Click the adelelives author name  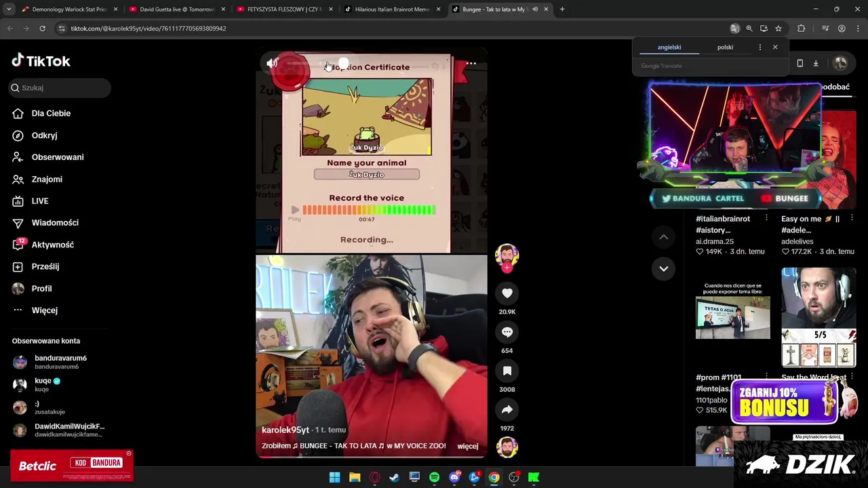click(x=797, y=241)
